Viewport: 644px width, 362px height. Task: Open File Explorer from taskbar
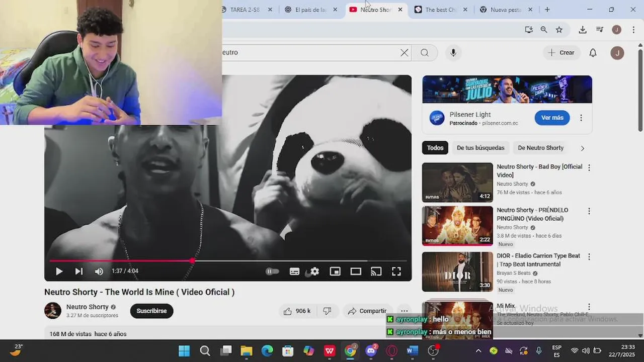click(246, 350)
